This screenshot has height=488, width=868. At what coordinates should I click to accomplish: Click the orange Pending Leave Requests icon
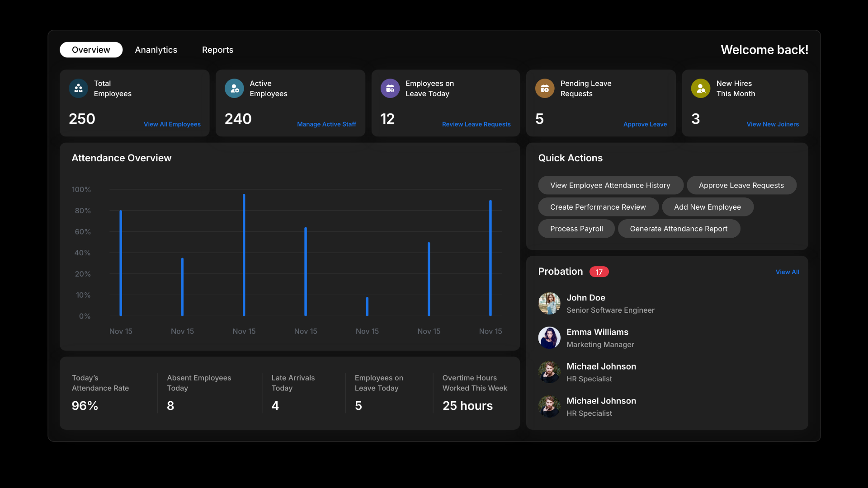pyautogui.click(x=545, y=89)
